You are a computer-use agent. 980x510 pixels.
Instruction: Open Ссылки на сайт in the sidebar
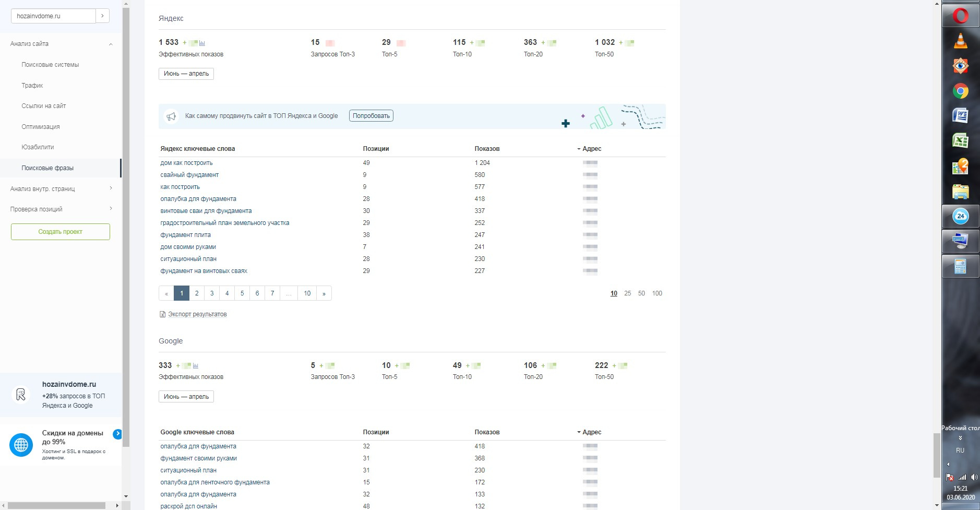[x=44, y=106]
